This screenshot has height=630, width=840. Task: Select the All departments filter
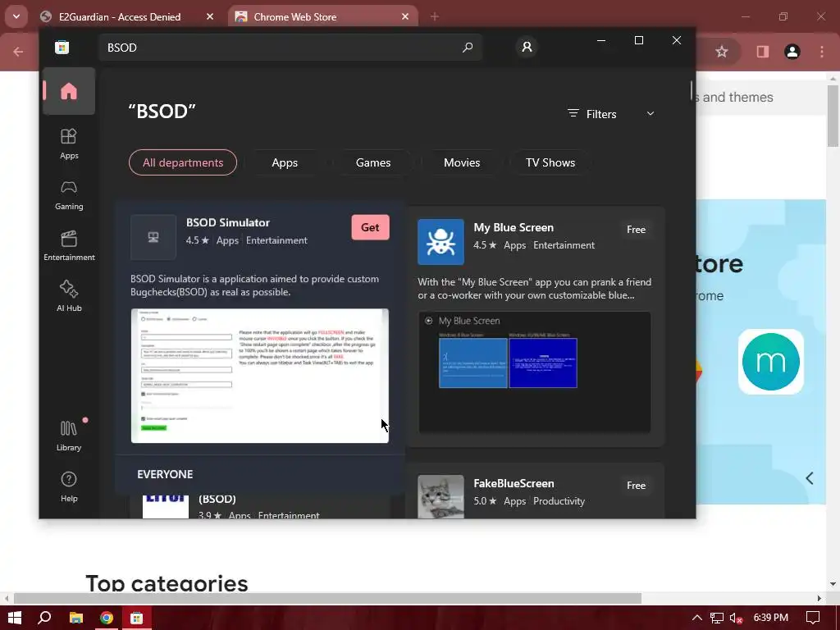(183, 162)
